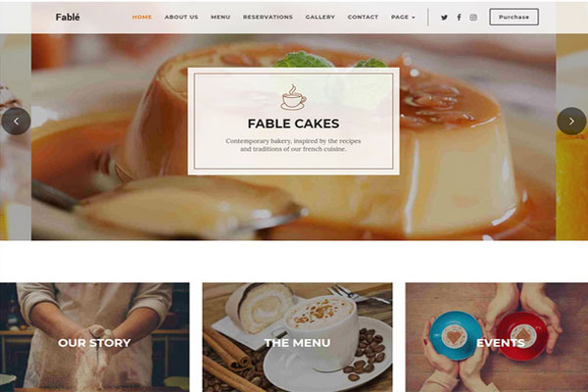Screen dimensions: 588x392
Task: Open the Our Story image tile
Action: [x=94, y=337]
